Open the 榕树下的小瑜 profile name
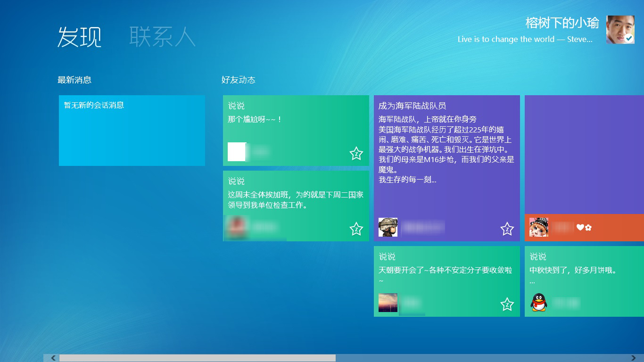644x362 pixels. pos(562,23)
